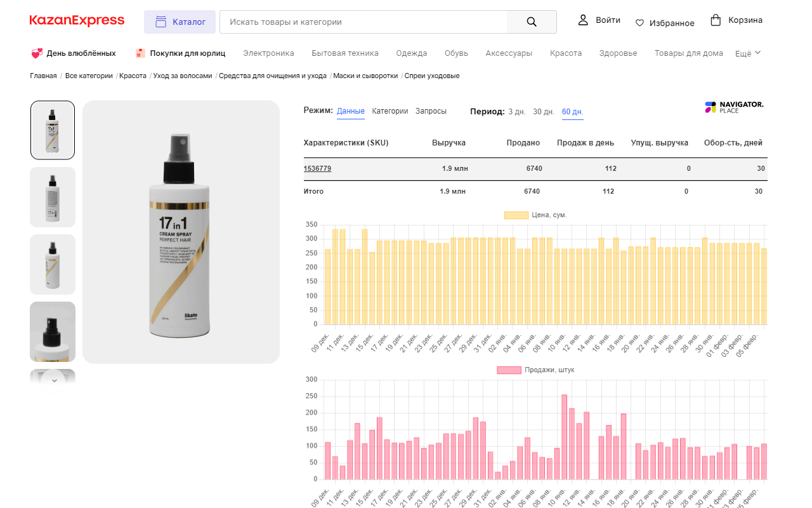The width and height of the screenshot is (812, 508).
Task: Click the shopping bag cart icon
Action: click(716, 20)
